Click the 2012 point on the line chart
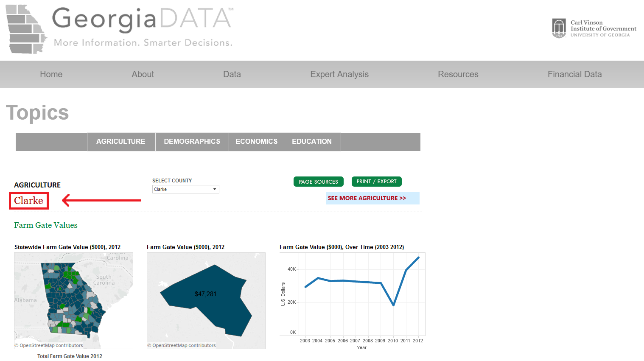 [x=418, y=257]
